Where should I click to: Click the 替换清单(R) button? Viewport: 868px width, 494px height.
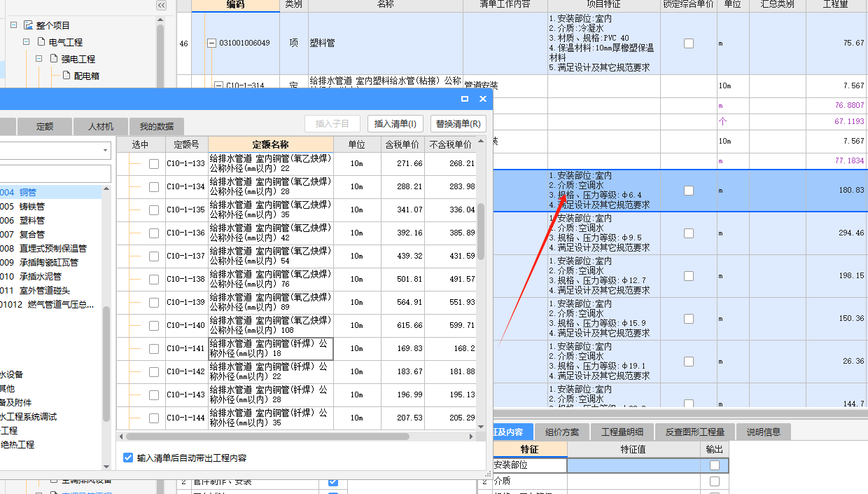click(x=458, y=124)
